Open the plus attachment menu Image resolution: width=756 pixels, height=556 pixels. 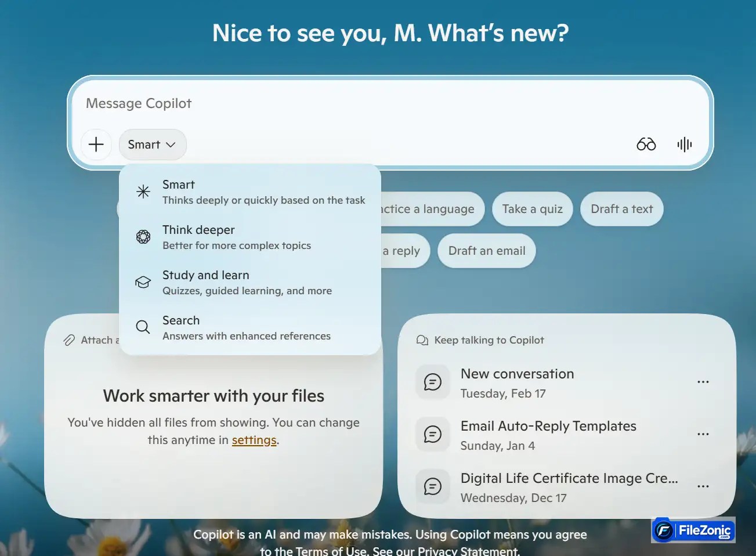96,145
